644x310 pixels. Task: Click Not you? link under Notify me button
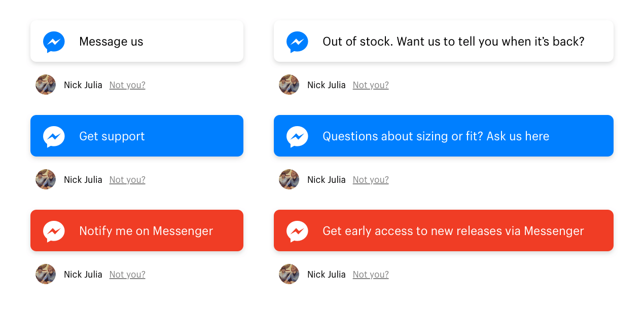(127, 275)
